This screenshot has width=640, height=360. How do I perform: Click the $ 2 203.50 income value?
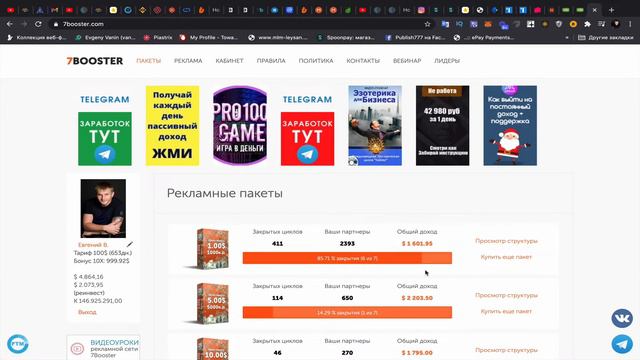[417, 298]
